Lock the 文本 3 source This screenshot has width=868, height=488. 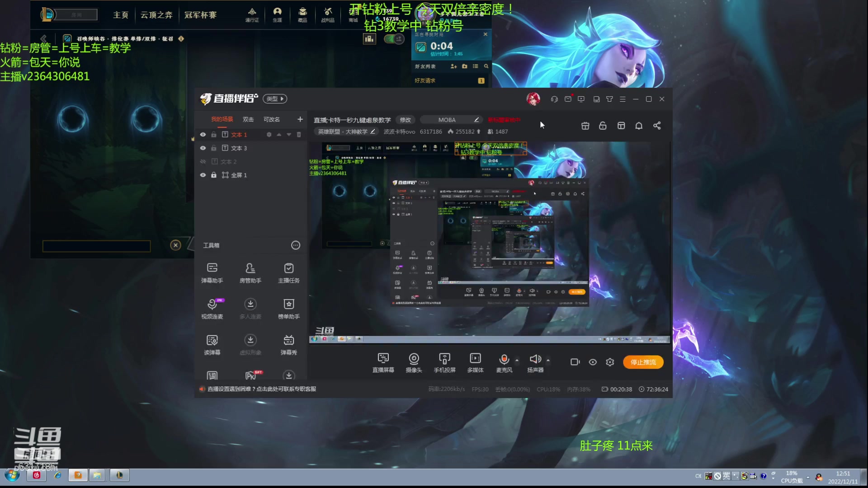tap(214, 148)
